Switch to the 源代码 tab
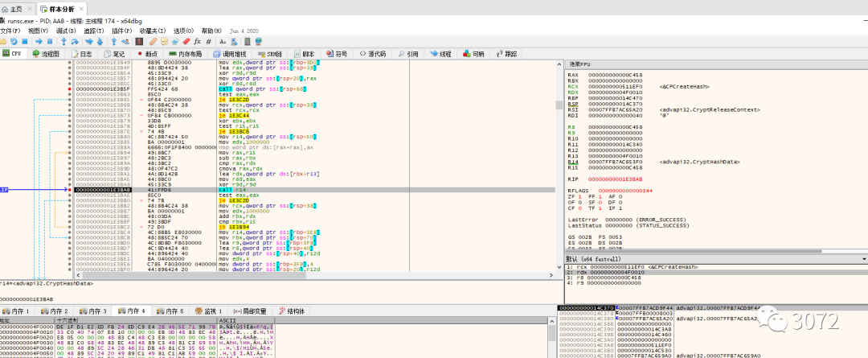868x358 pixels. click(373, 54)
